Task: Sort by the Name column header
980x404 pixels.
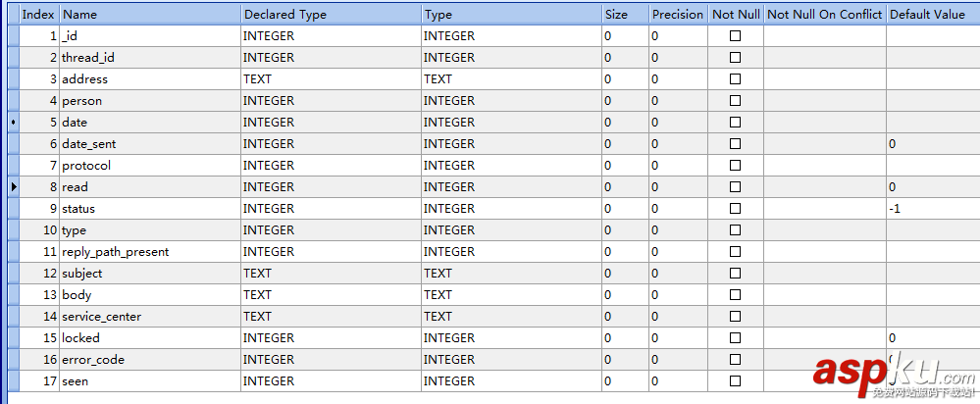Action: pos(149,15)
